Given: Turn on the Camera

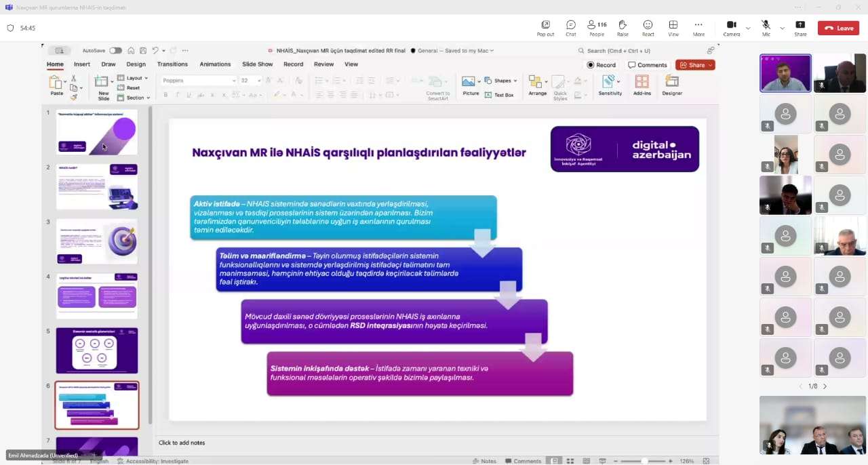Looking at the screenshot, I should click(732, 27).
